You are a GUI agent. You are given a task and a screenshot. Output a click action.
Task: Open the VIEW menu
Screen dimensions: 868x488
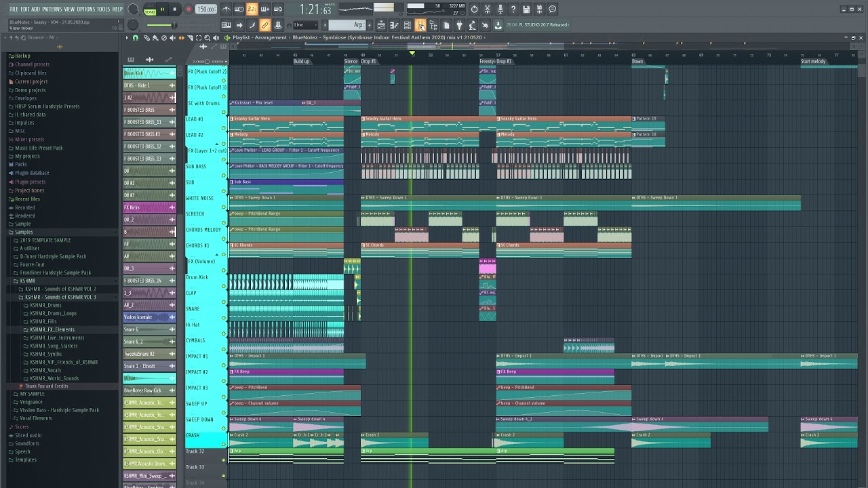(69, 9)
